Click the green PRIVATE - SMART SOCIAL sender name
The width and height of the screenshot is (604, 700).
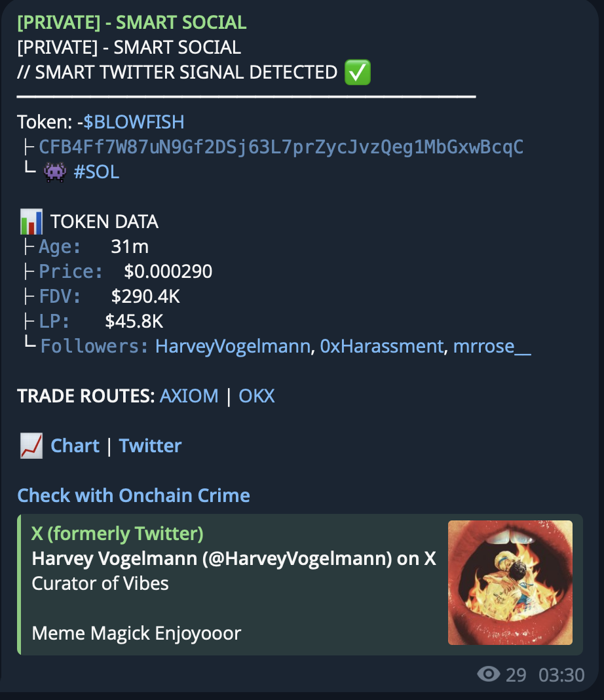pyautogui.click(x=132, y=22)
